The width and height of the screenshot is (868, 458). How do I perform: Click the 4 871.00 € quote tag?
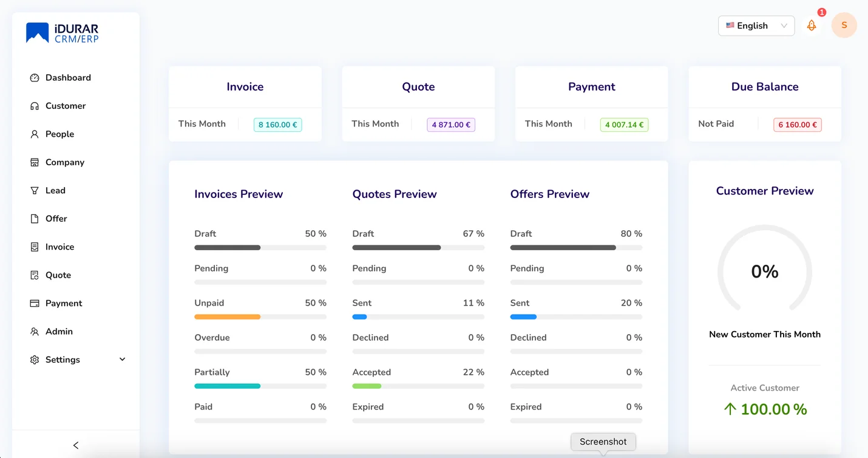(x=451, y=125)
